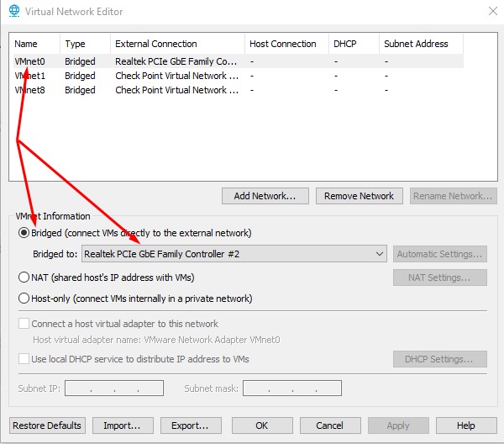This screenshot has height=444, width=504.
Task: Click the Remove Network button
Action: click(359, 196)
